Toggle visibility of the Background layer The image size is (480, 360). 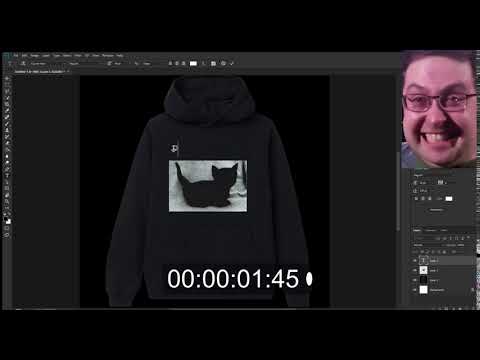[415, 290]
